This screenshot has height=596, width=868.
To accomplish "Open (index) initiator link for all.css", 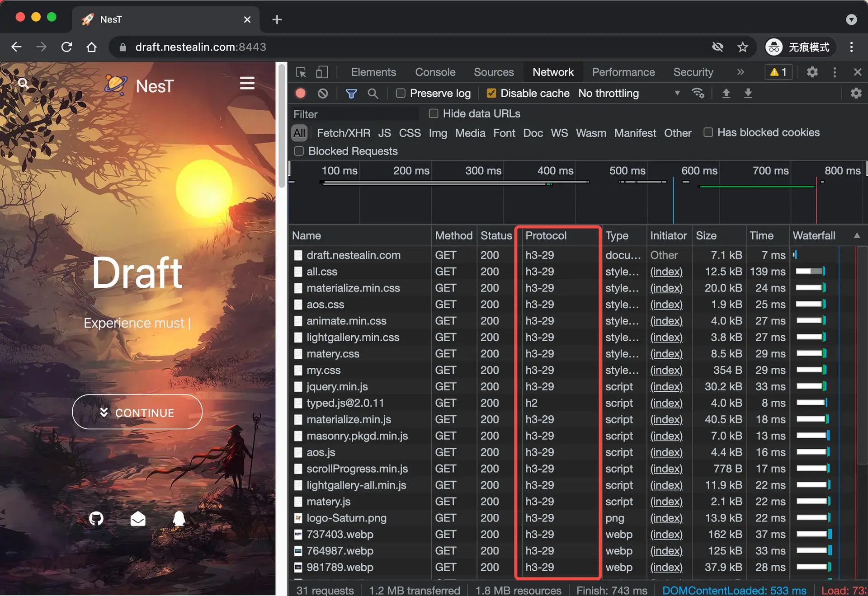I will coord(666,272).
